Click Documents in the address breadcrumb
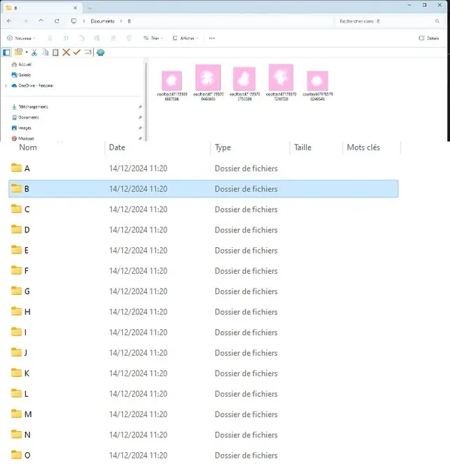Viewport: 450px width, 476px height. [x=102, y=21]
